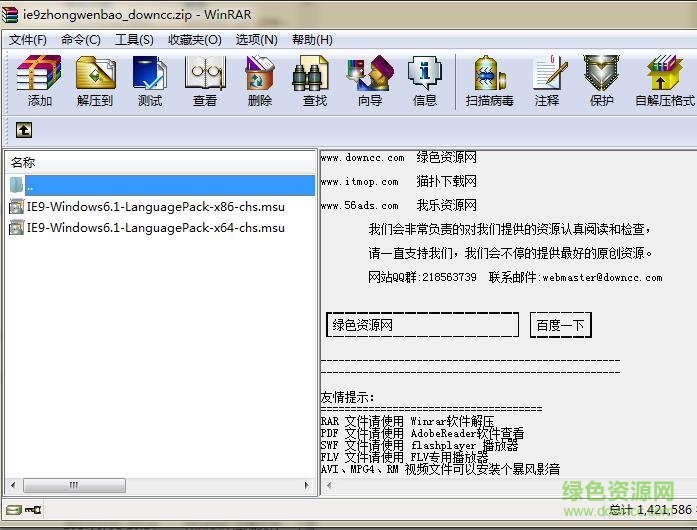Open the 工具(S) menu
This screenshot has height=530, width=697.
[134, 40]
